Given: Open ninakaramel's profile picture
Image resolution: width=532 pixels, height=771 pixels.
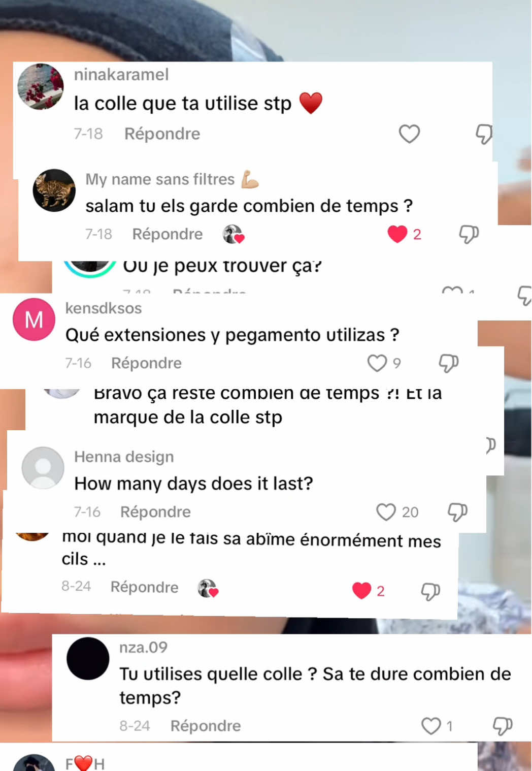Looking at the screenshot, I should pyautogui.click(x=41, y=86).
